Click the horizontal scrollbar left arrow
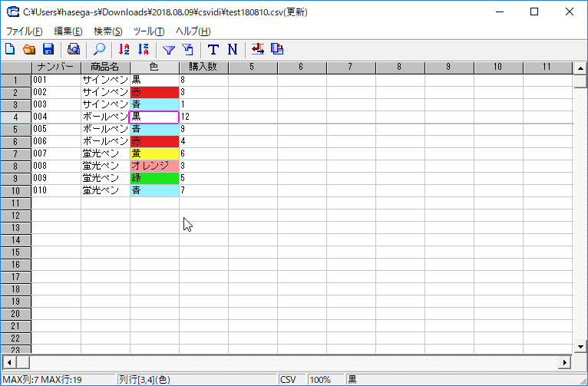This screenshot has height=386, width=588. pyautogui.click(x=9, y=362)
